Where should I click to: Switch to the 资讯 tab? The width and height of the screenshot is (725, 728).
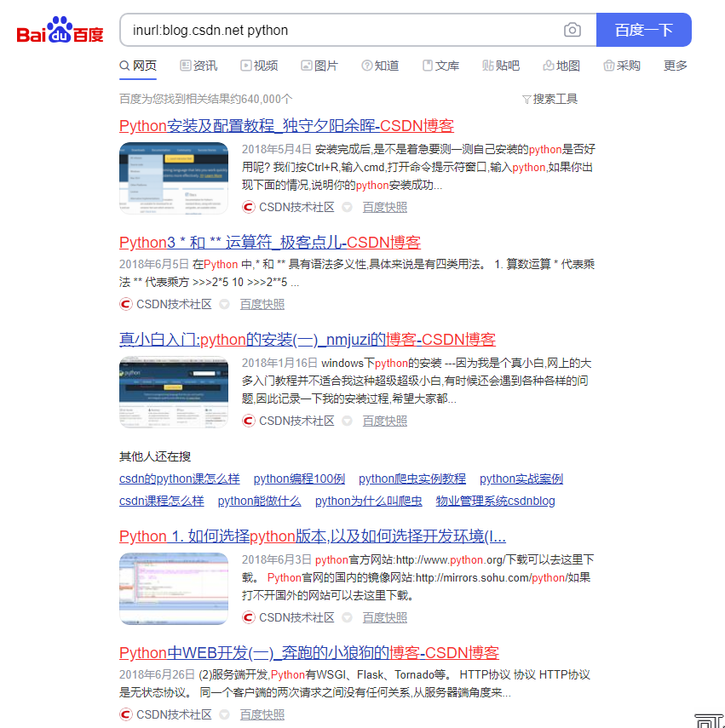coord(199,66)
